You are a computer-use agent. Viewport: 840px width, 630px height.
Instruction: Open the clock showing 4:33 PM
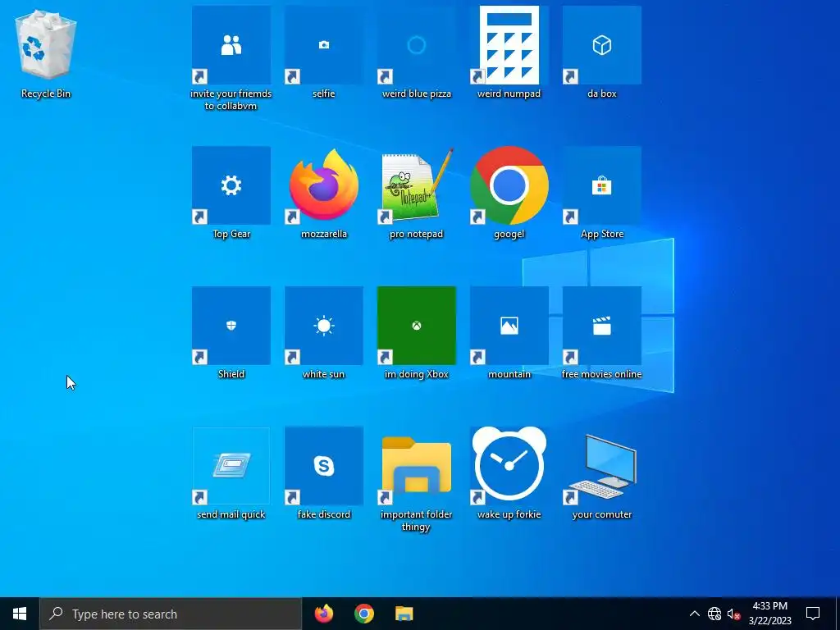pos(769,614)
